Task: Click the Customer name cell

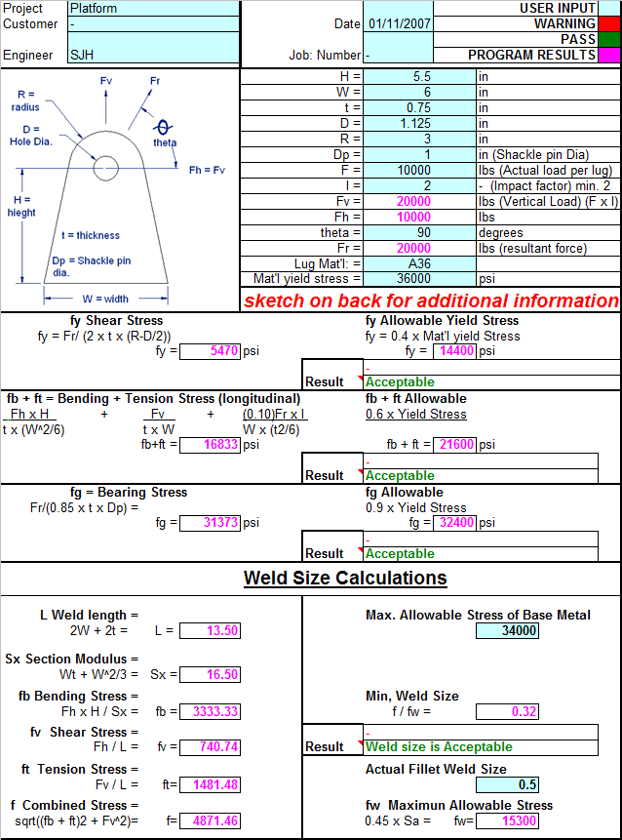Action: pos(153,24)
